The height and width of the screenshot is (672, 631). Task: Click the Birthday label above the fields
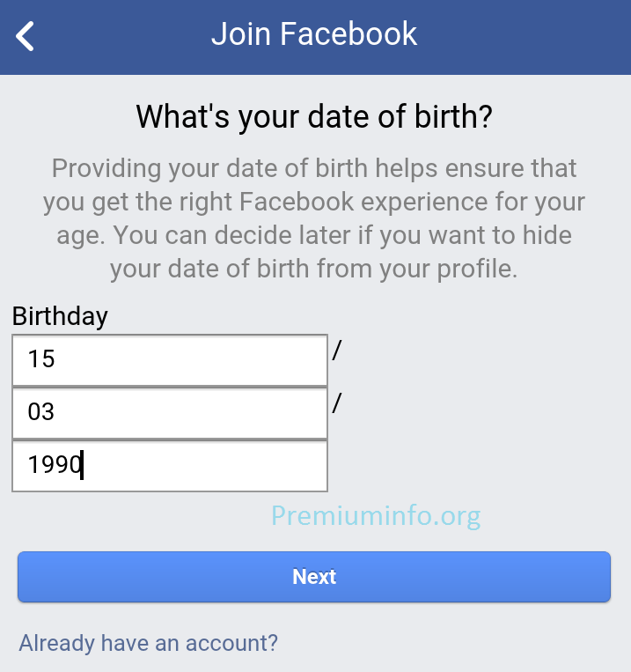tap(60, 316)
